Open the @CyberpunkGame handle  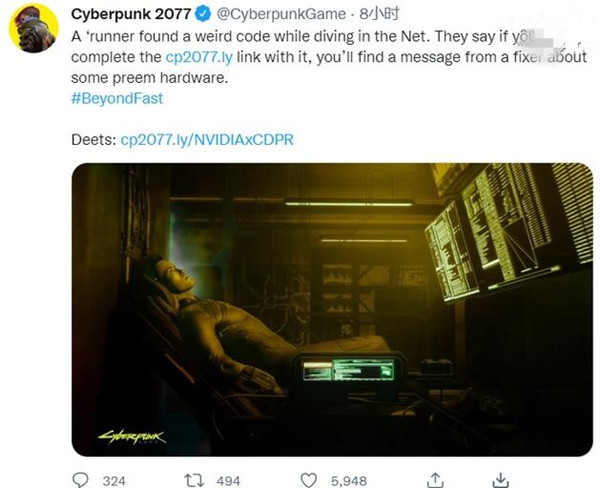(281, 14)
